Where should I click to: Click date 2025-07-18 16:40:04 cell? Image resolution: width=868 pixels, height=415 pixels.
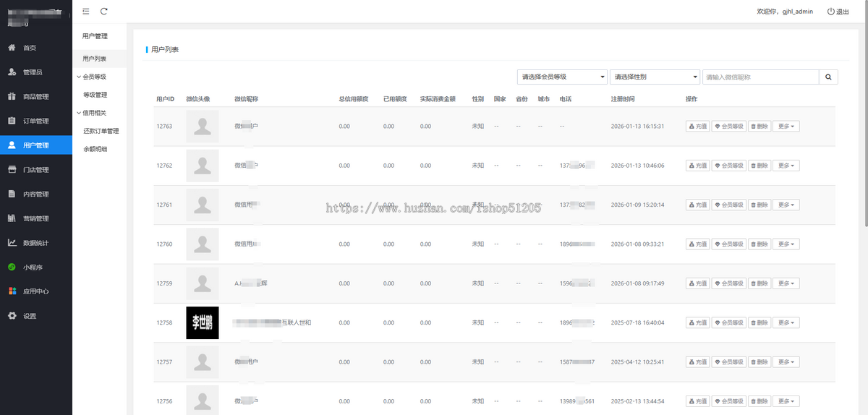coord(637,322)
